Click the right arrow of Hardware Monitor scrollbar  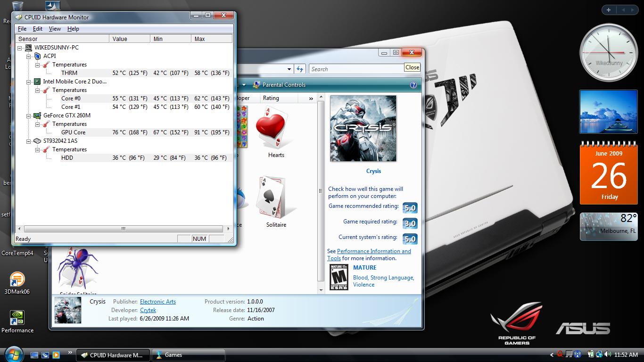pos(228,229)
